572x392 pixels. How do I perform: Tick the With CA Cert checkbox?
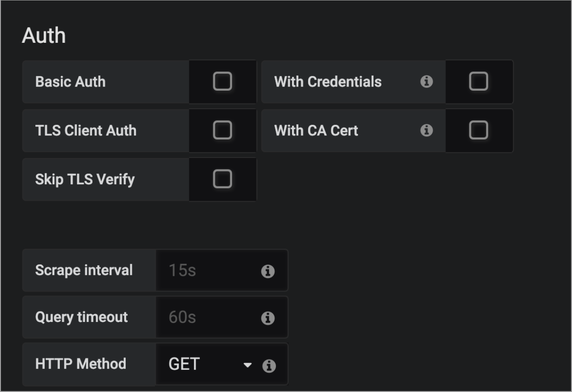[479, 130]
